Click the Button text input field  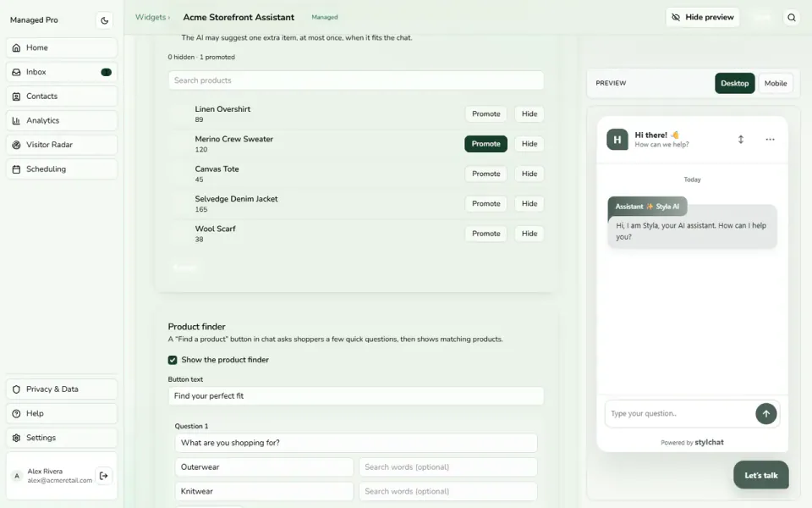point(356,396)
